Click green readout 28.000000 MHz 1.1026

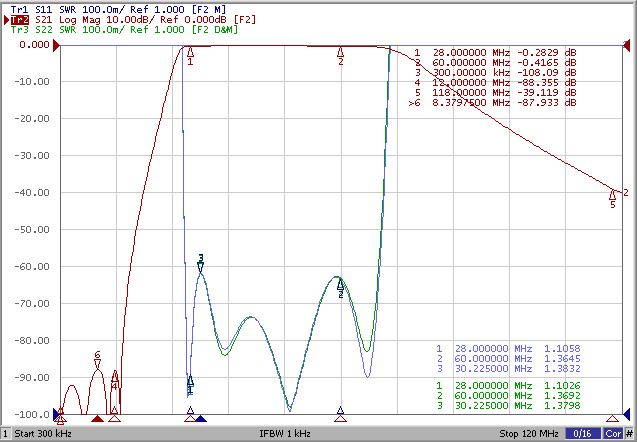[x=508, y=386]
